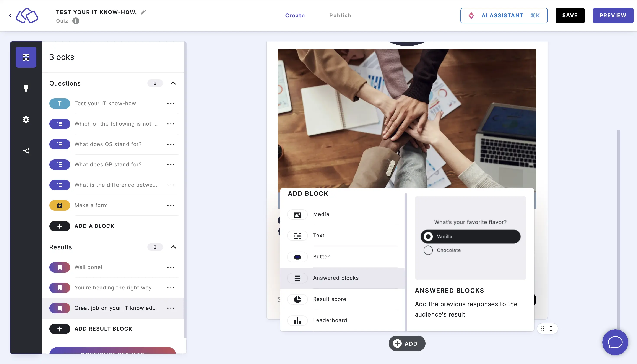Viewport: 637px width, 364px height.
Task: Expand the 'What is the difference betwe...' question item
Action: [115, 185]
